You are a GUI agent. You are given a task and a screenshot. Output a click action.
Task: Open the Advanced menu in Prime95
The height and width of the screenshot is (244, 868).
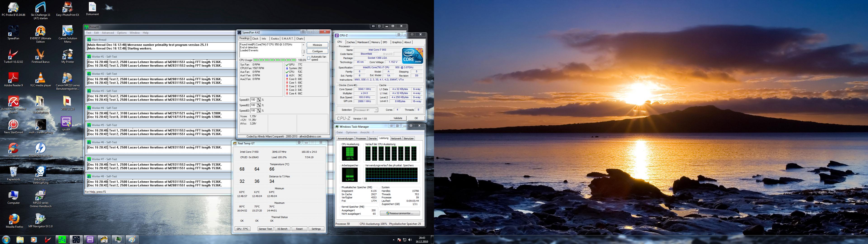pos(108,33)
